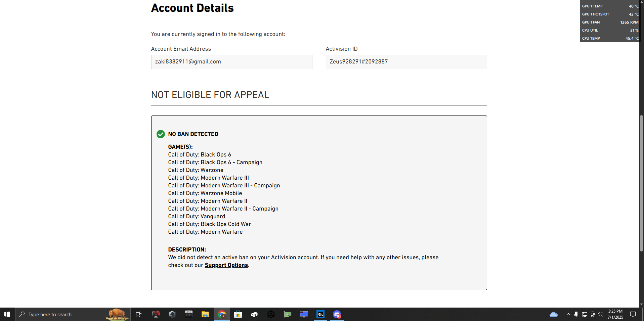Open Discord with the 9+ badge
The image size is (644, 321).
337,314
